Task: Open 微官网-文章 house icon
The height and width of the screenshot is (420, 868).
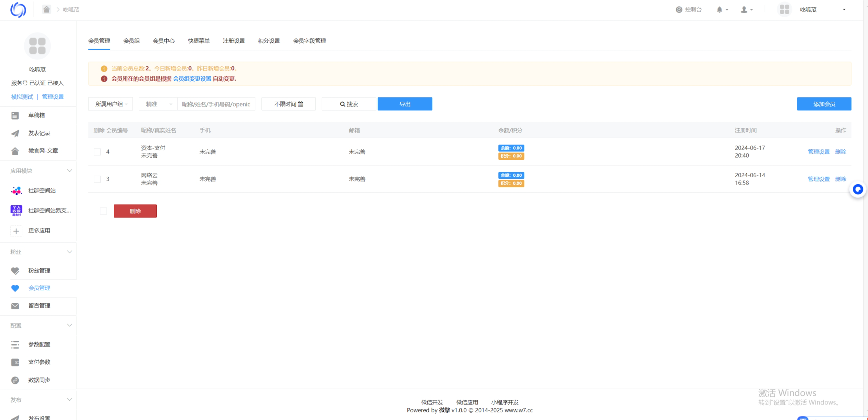Action: (x=15, y=151)
